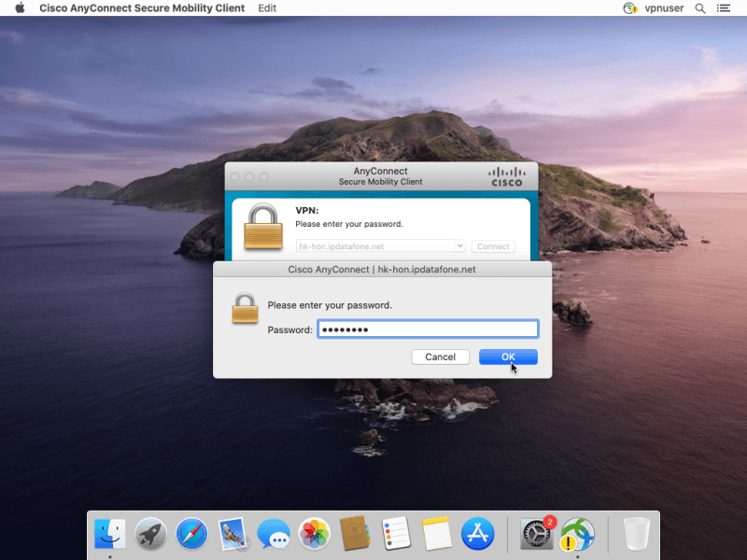The height and width of the screenshot is (560, 747).
Task: Open the App Store from the Dock
Action: click(x=477, y=535)
